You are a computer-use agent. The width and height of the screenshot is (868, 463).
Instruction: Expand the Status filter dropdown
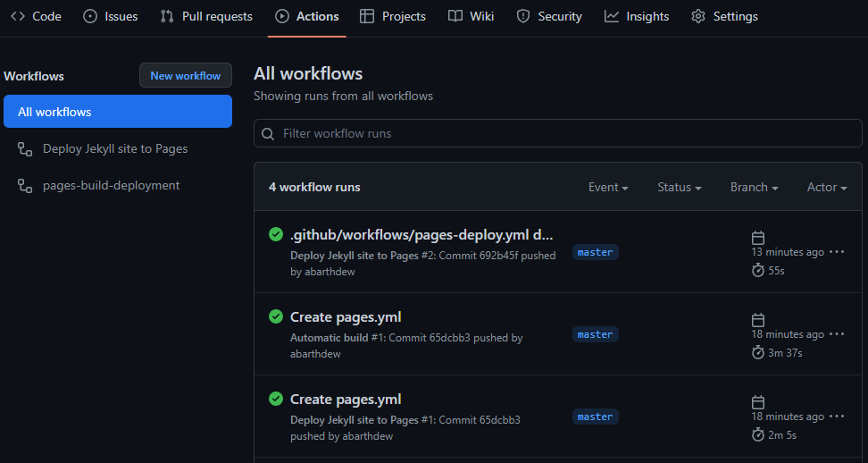point(679,188)
